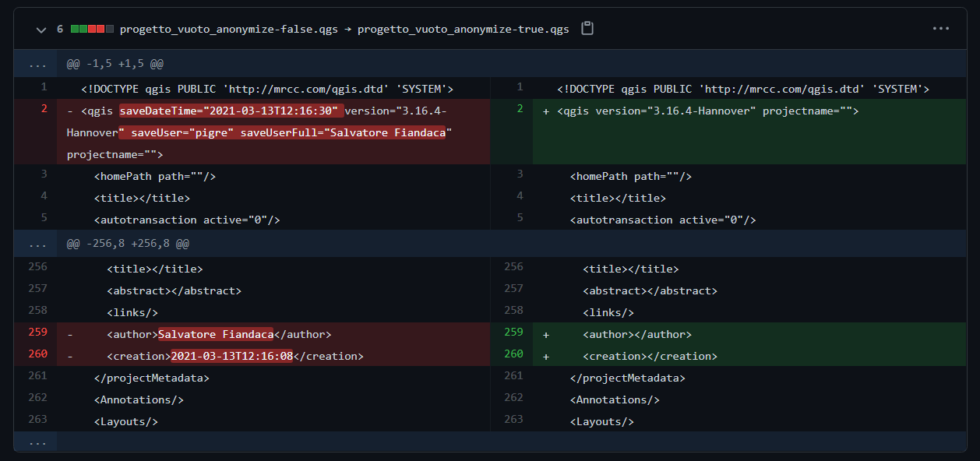Collapse the file diff with the chevron

tap(41, 29)
